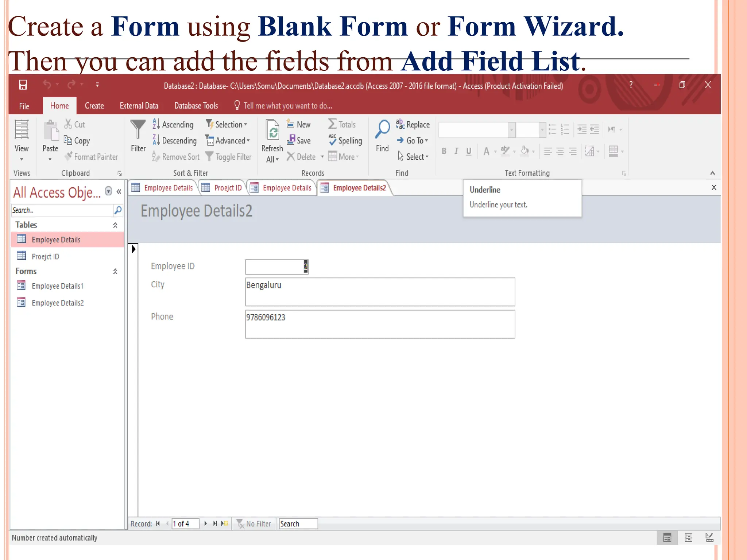Click the Delete record button
The width and height of the screenshot is (747, 560).
tap(302, 157)
